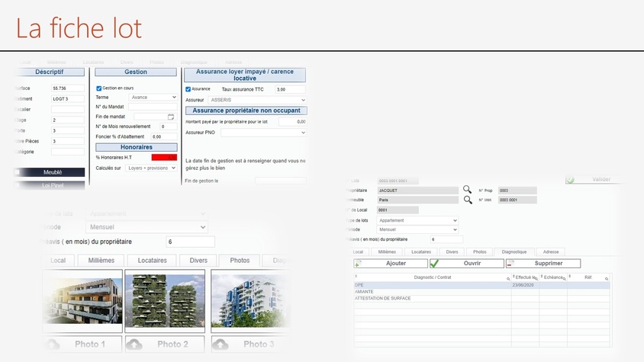Open Calculés sur dropdown Loyers + provisions
Screen dimensions: 644x362
152,168
